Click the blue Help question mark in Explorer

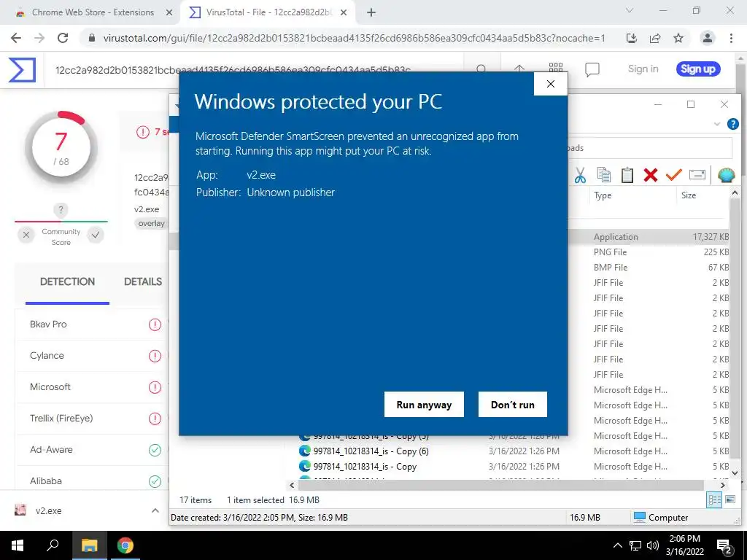pyautogui.click(x=732, y=124)
